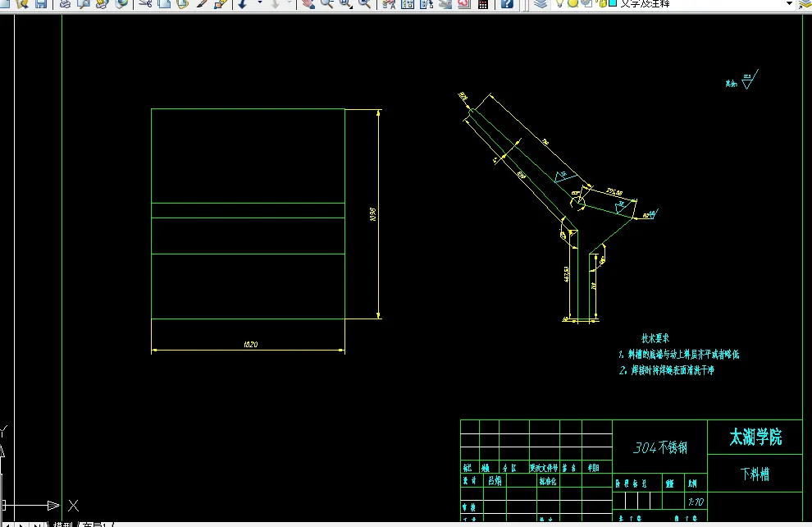Click the Open file icon
812x527 pixels.
point(22,3)
